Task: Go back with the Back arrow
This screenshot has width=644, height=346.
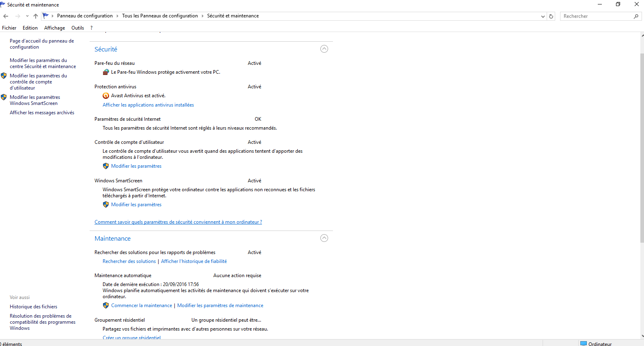Action: (6, 16)
